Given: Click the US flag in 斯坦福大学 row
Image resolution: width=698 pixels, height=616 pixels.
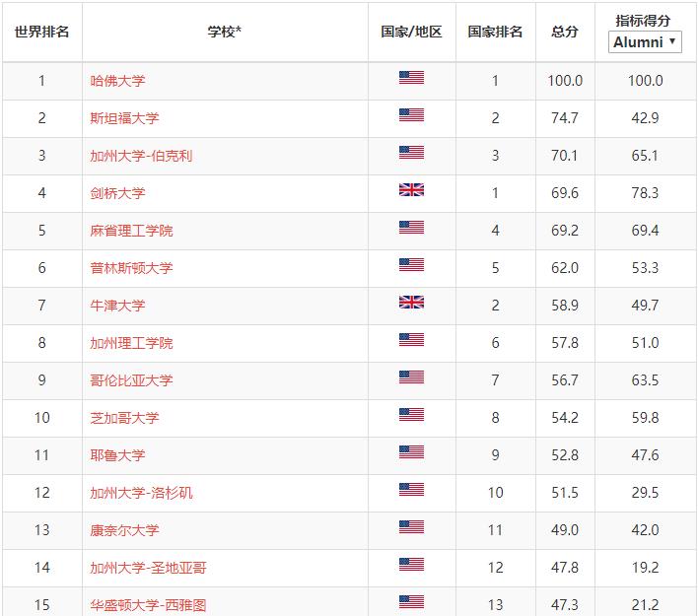Looking at the screenshot, I should pyautogui.click(x=411, y=115).
